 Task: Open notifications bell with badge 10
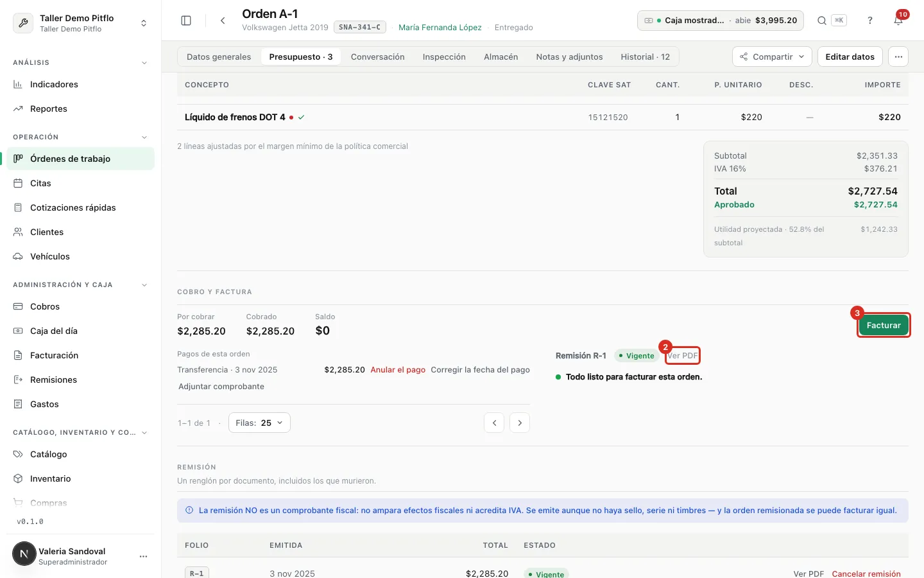pyautogui.click(x=899, y=20)
